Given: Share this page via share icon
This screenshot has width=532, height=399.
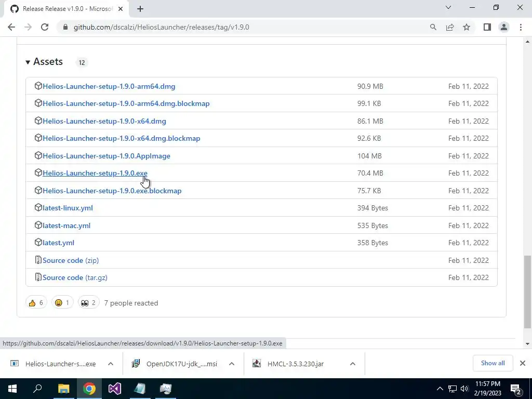Looking at the screenshot, I should pos(450,27).
